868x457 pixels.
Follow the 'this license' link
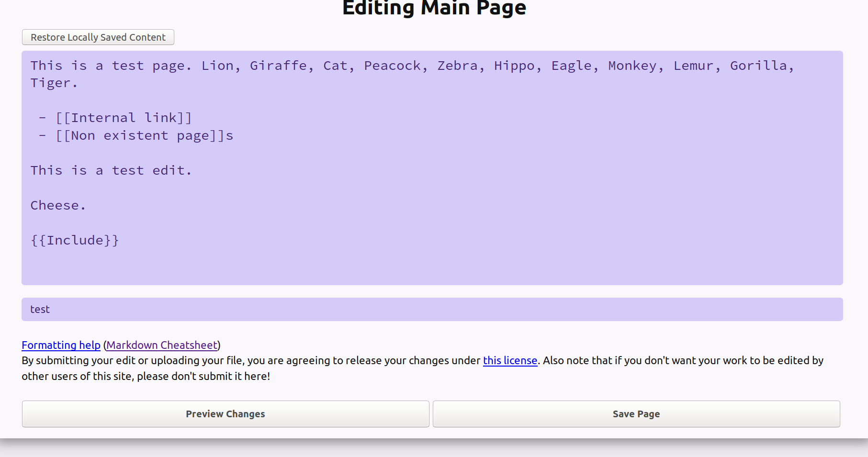pos(510,360)
